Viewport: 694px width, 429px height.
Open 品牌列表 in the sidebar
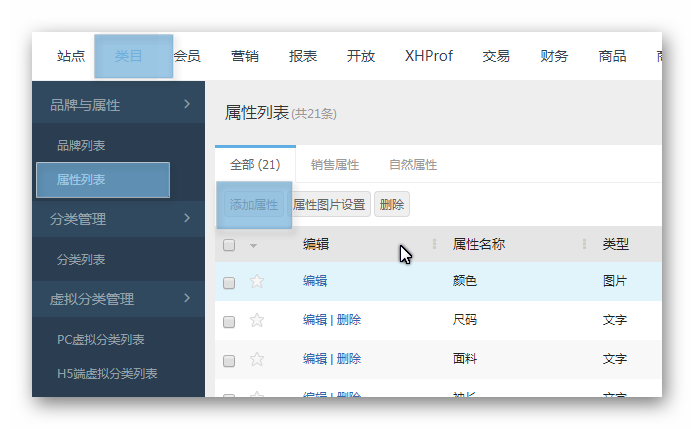pos(81,145)
